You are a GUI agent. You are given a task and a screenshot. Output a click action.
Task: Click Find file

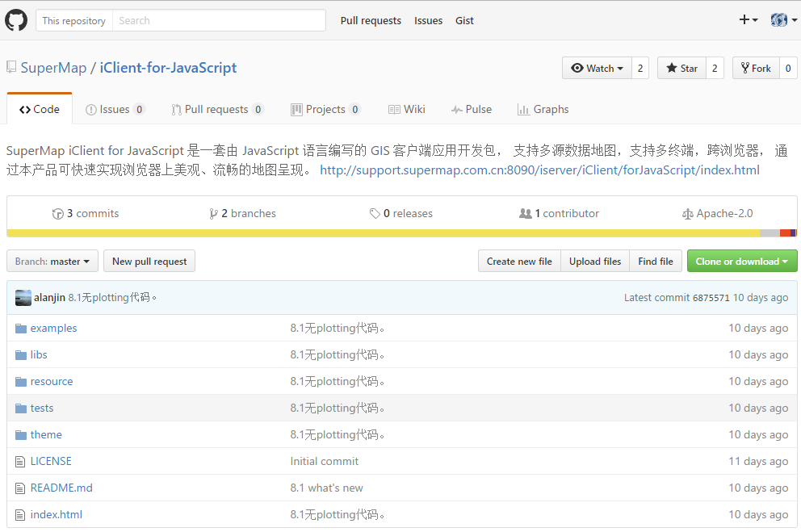(656, 261)
